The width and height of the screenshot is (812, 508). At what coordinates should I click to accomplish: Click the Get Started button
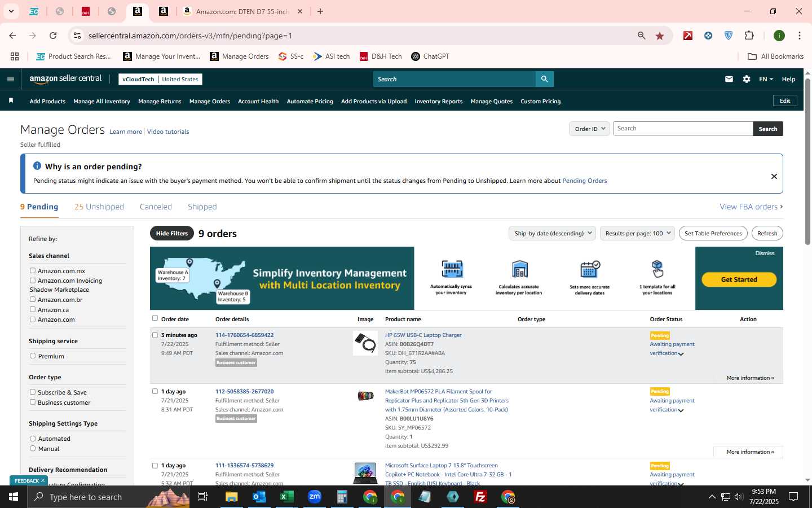(739, 279)
